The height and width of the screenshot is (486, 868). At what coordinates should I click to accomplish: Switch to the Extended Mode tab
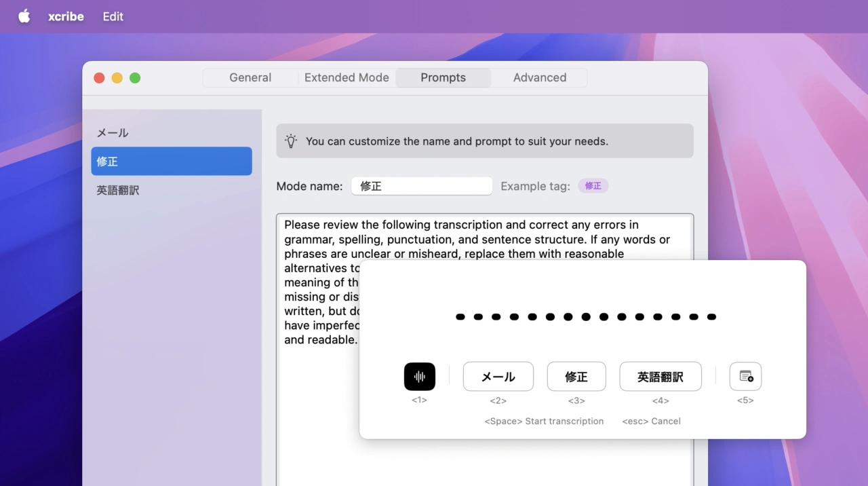(x=347, y=77)
